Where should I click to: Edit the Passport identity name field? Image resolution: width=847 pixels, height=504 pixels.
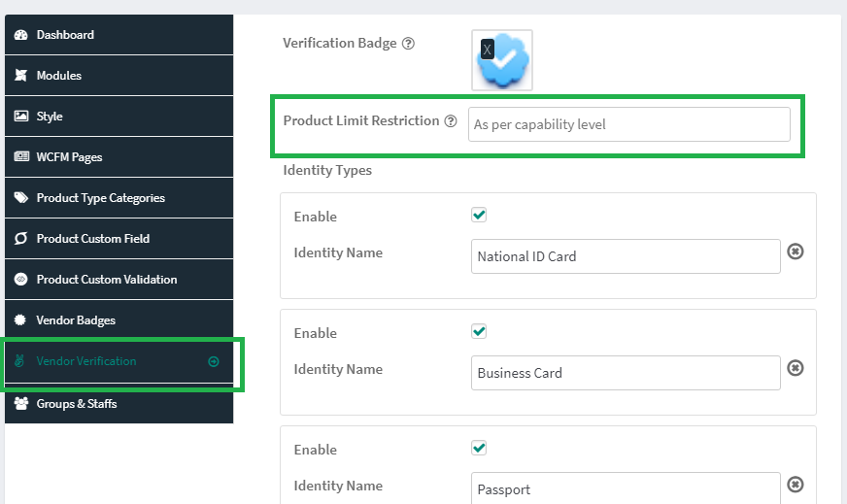(x=626, y=488)
